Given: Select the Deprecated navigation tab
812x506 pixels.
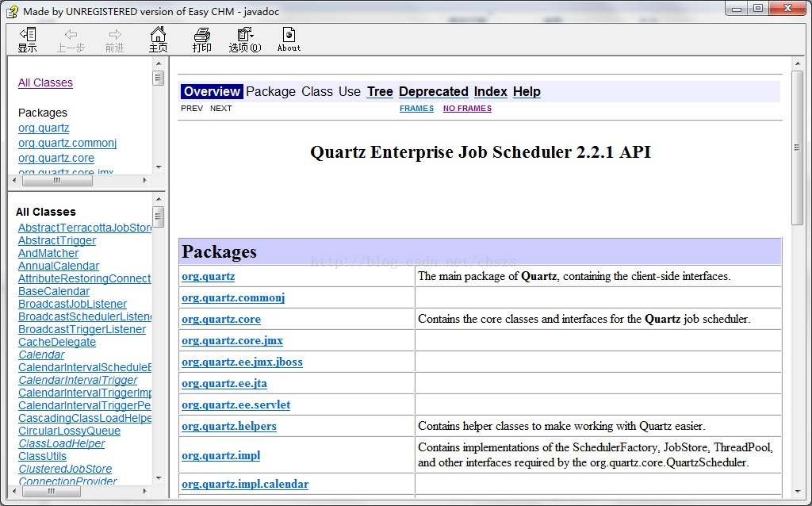Looking at the screenshot, I should [434, 92].
